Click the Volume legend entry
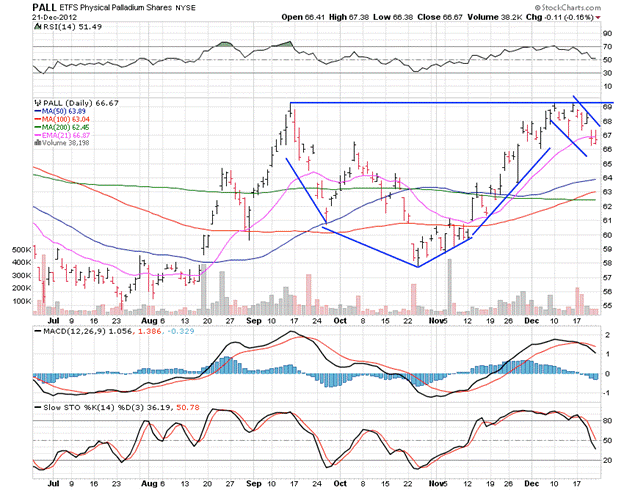 tap(62, 145)
